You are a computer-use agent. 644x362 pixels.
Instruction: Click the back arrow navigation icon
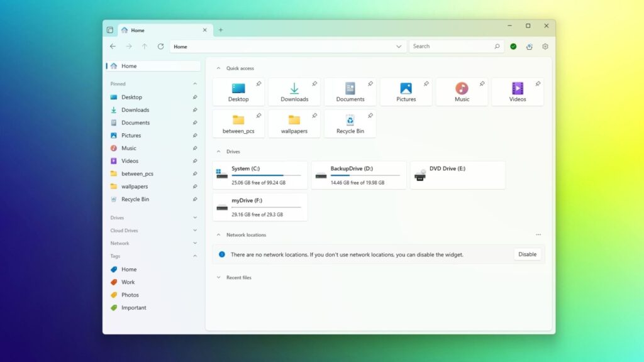tap(113, 47)
